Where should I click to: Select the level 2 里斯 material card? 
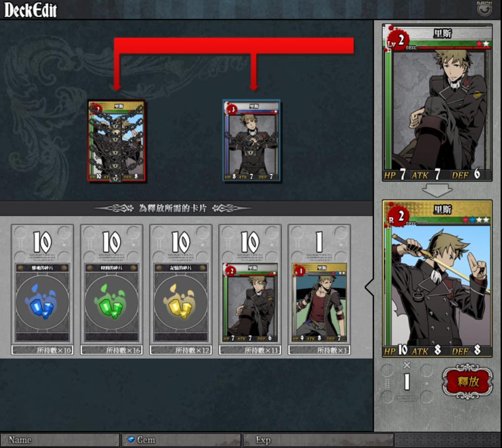(x=250, y=303)
